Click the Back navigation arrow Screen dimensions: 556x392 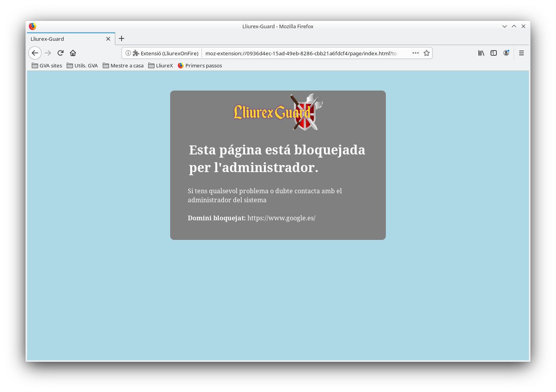(35, 53)
